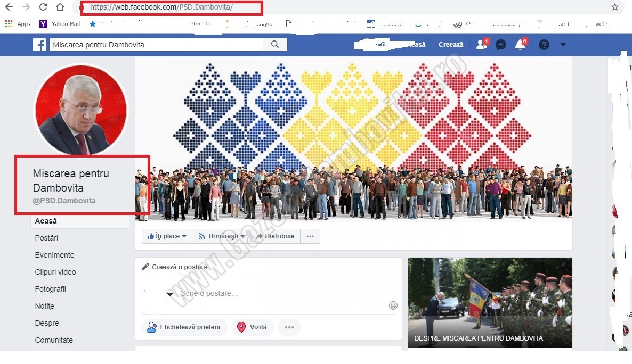
Task: Open the Despre Miscarea pentru Dambovita video
Action: coord(490,302)
